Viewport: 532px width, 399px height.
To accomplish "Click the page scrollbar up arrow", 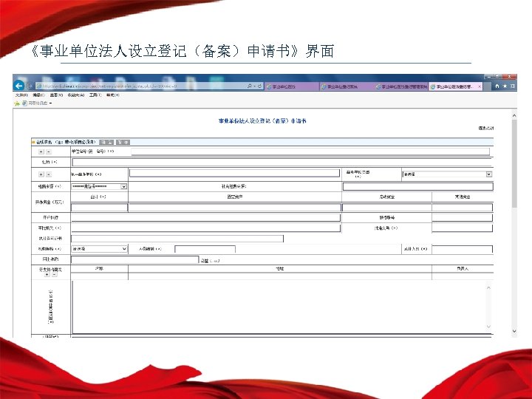I will pos(514,116).
